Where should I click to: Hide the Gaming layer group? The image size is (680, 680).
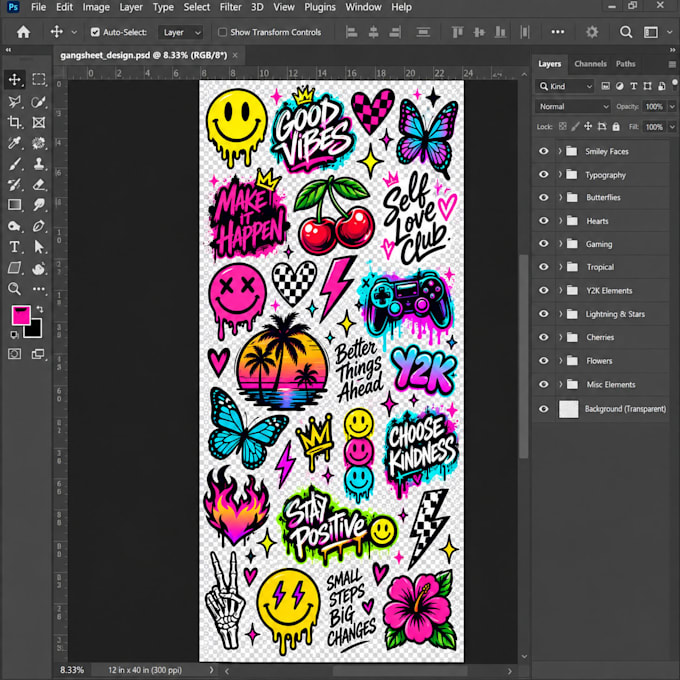[x=543, y=244]
